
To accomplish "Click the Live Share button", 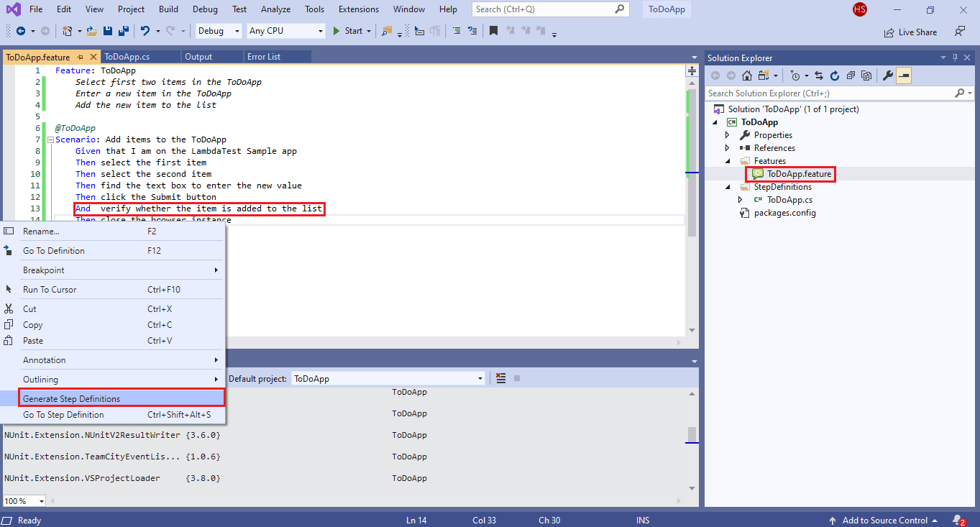I will pos(910,32).
